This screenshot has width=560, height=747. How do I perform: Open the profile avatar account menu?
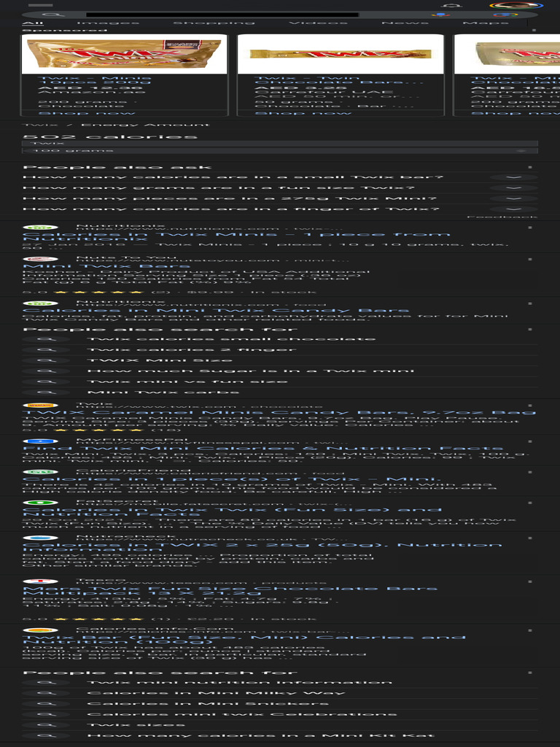coord(517,6)
